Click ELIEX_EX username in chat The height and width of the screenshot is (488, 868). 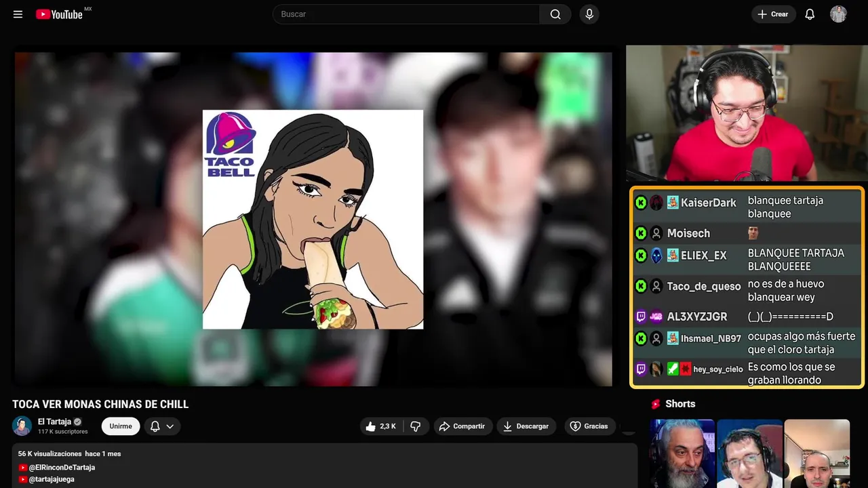(x=704, y=256)
